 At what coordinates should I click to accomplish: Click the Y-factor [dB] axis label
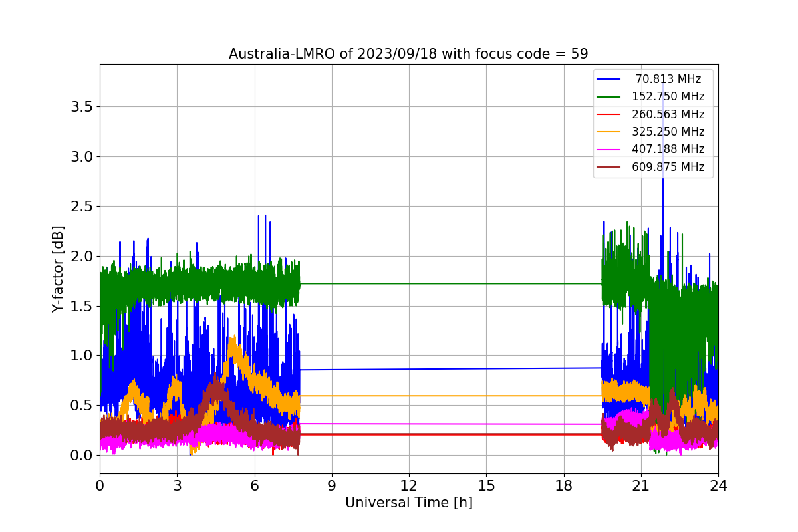point(59,269)
